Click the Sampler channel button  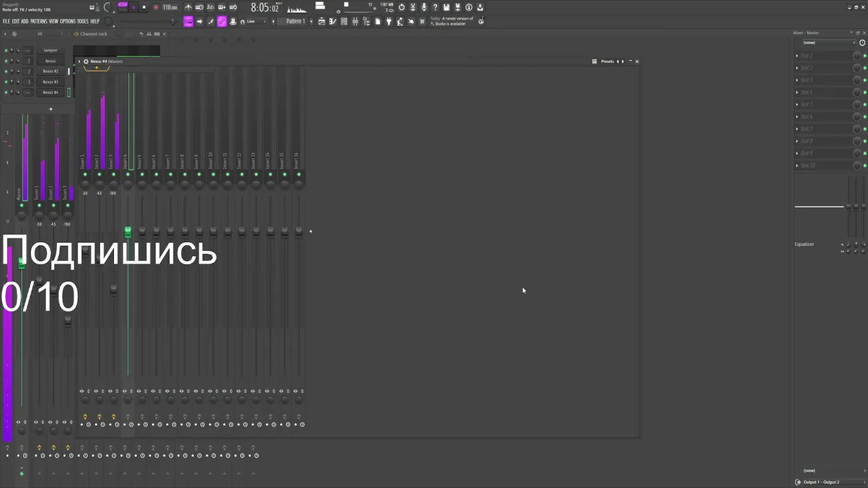tap(50, 50)
